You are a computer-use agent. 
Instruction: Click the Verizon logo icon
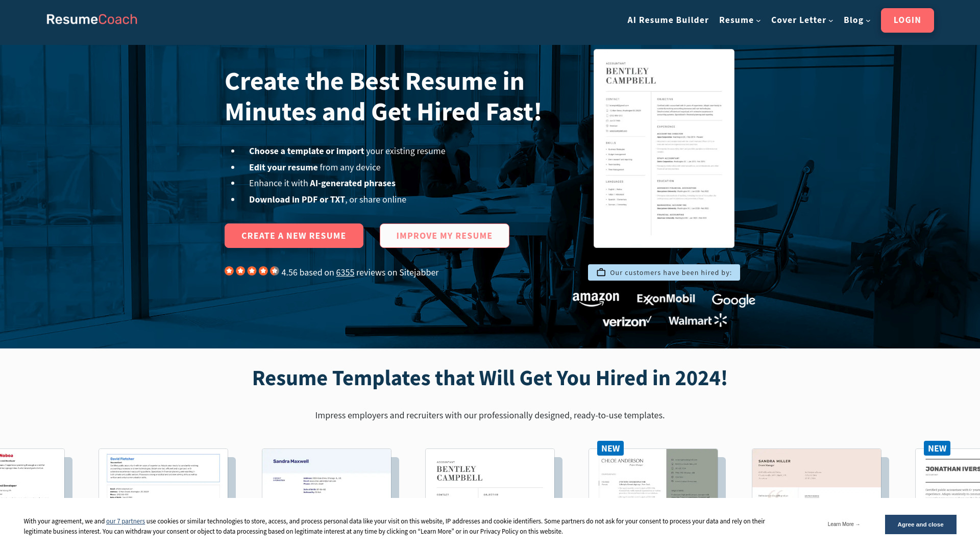[x=625, y=321]
